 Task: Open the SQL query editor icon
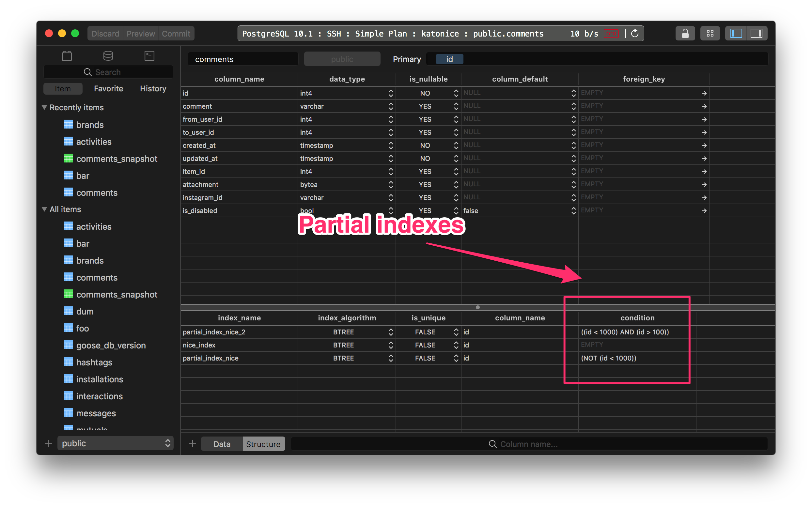pyautogui.click(x=149, y=56)
